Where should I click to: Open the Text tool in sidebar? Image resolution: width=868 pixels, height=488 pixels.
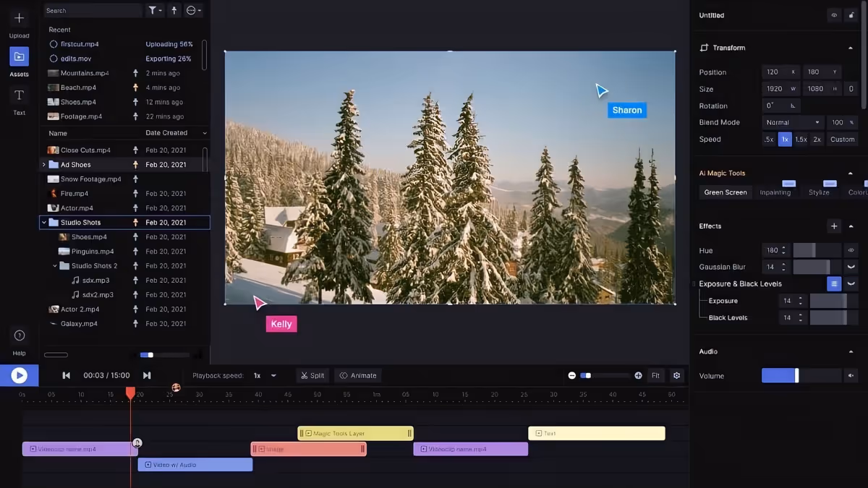coord(19,95)
